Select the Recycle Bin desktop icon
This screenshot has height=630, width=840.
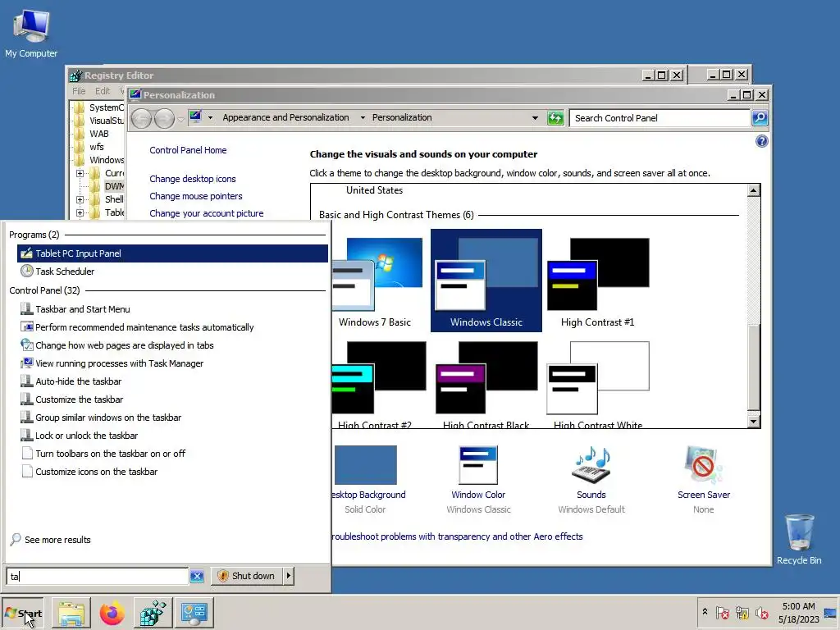click(799, 539)
